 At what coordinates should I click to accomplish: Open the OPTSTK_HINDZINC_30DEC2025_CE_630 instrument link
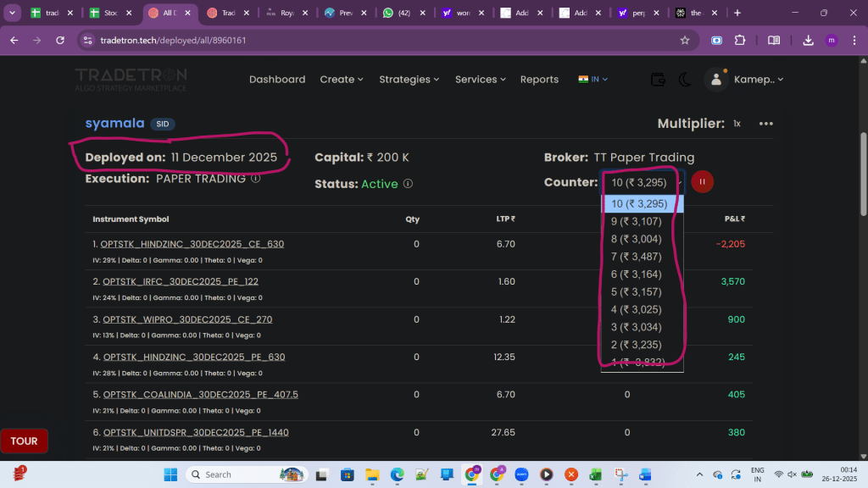click(192, 244)
